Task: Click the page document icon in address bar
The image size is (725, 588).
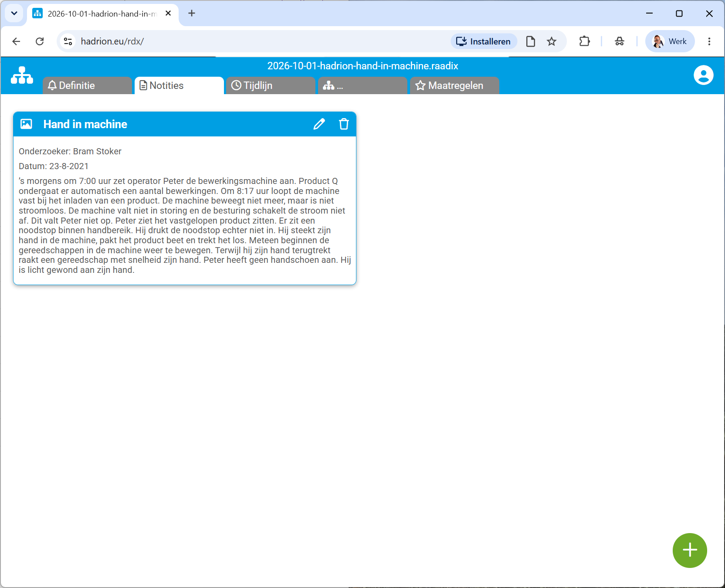Action: 530,41
